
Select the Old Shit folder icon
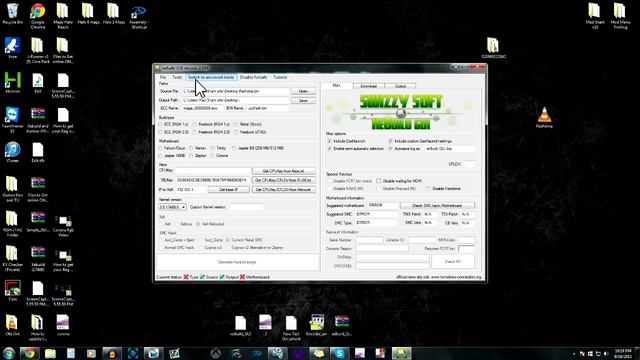tap(12, 325)
